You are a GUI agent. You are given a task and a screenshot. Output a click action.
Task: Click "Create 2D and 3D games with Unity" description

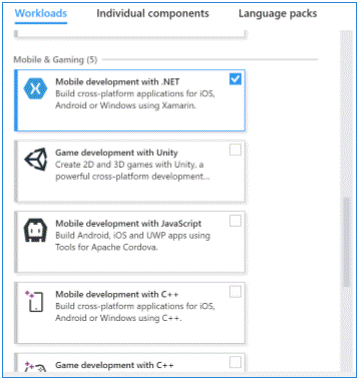tap(133, 170)
